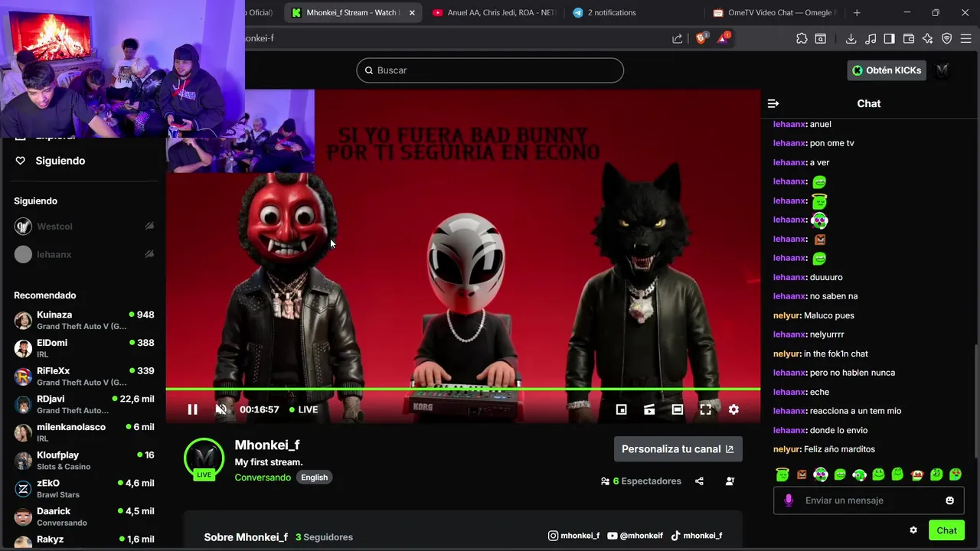Open Brave VPN shield icon
This screenshot has width=980, height=551.
[947, 38]
